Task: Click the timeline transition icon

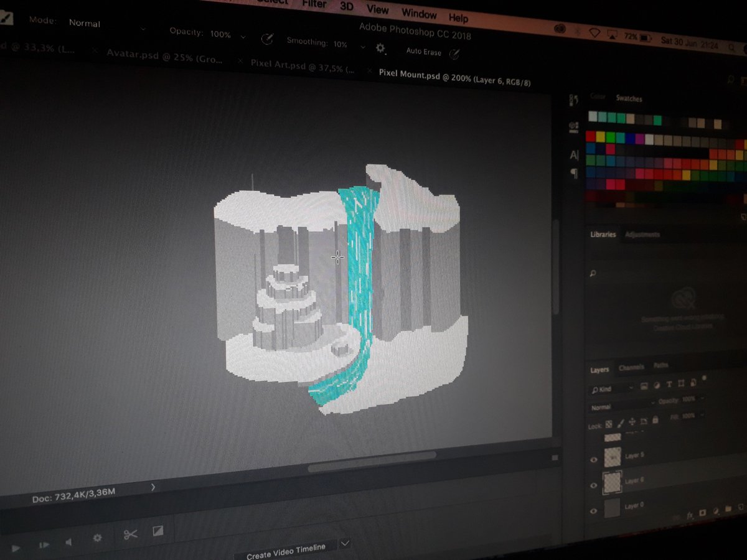Action: pyautogui.click(x=158, y=531)
